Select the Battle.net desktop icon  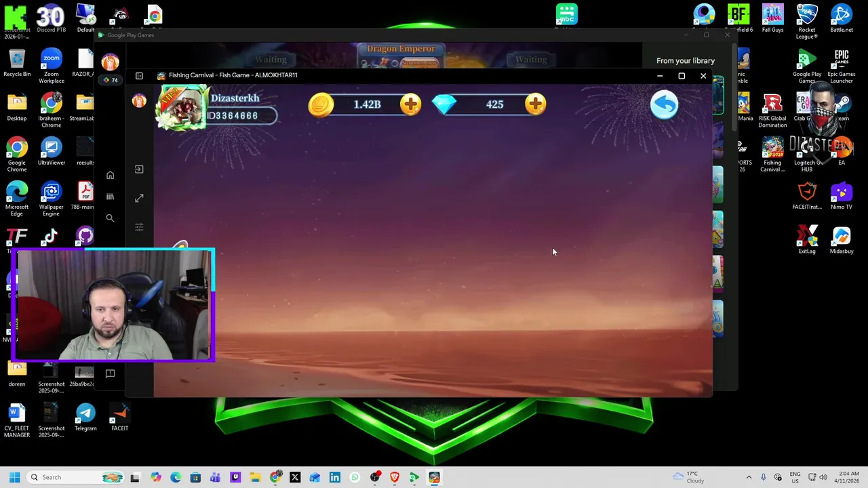click(x=842, y=18)
